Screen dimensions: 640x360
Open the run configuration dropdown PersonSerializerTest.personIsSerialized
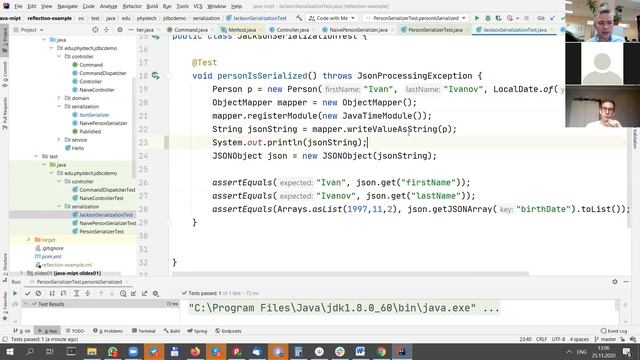[x=416, y=18]
